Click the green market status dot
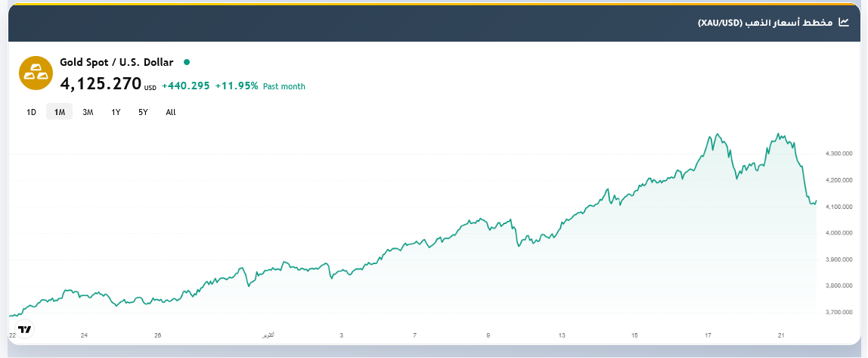The width and height of the screenshot is (868, 358). point(187,62)
